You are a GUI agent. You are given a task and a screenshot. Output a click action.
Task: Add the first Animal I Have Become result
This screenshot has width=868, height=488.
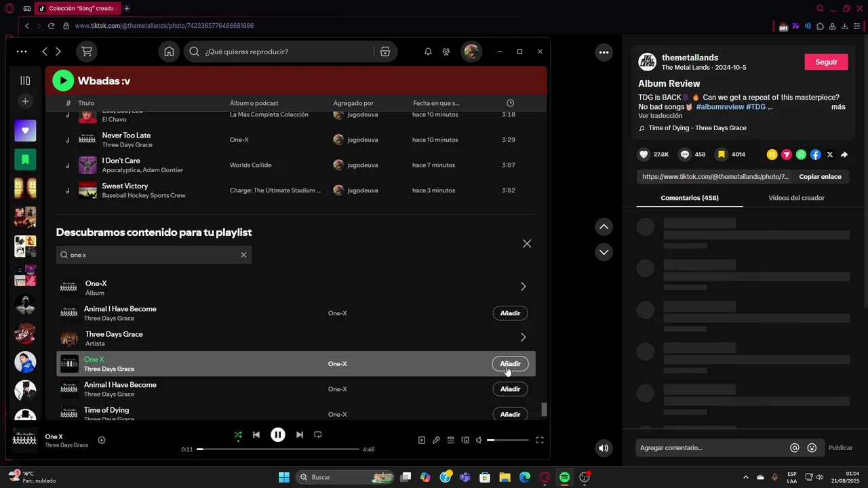(510, 313)
